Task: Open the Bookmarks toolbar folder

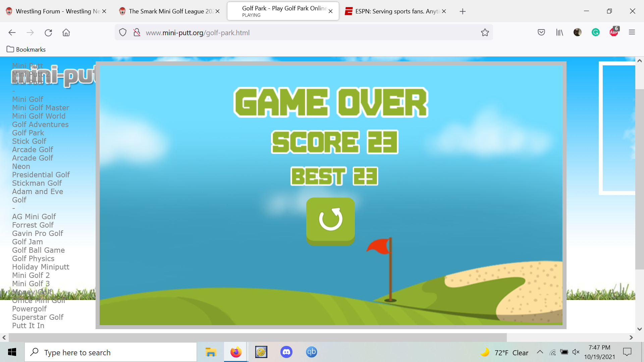Action: pyautogui.click(x=26, y=49)
